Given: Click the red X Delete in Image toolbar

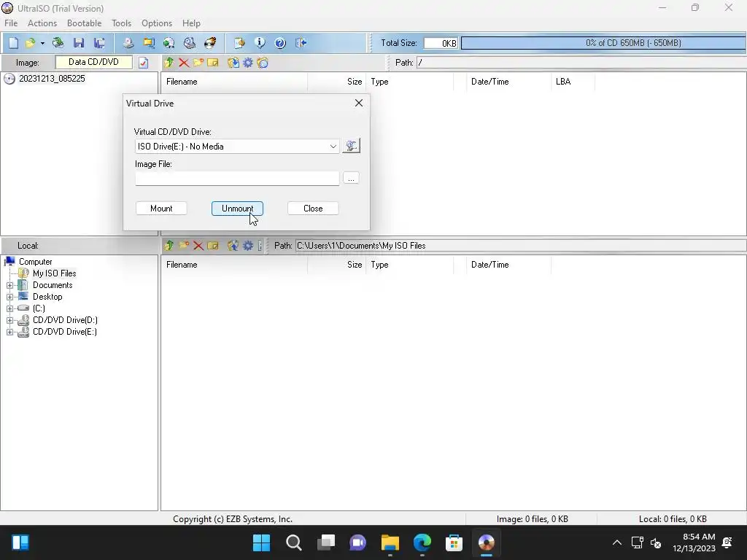Looking at the screenshot, I should click(183, 63).
